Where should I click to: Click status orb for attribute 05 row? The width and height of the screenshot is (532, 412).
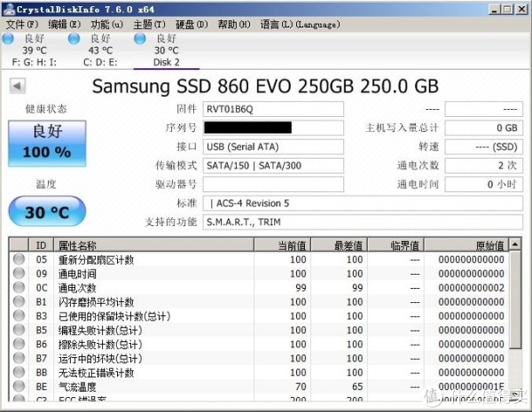[19, 259]
